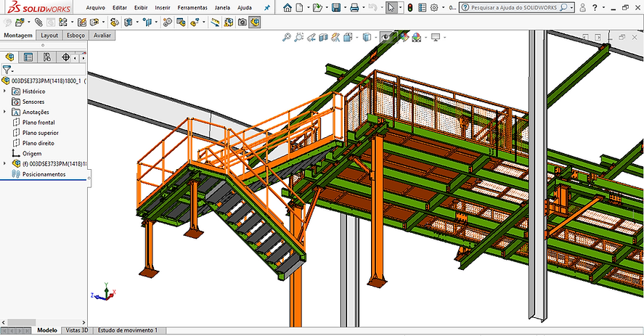Click the Show Hidden Components icon

[x=115, y=22]
